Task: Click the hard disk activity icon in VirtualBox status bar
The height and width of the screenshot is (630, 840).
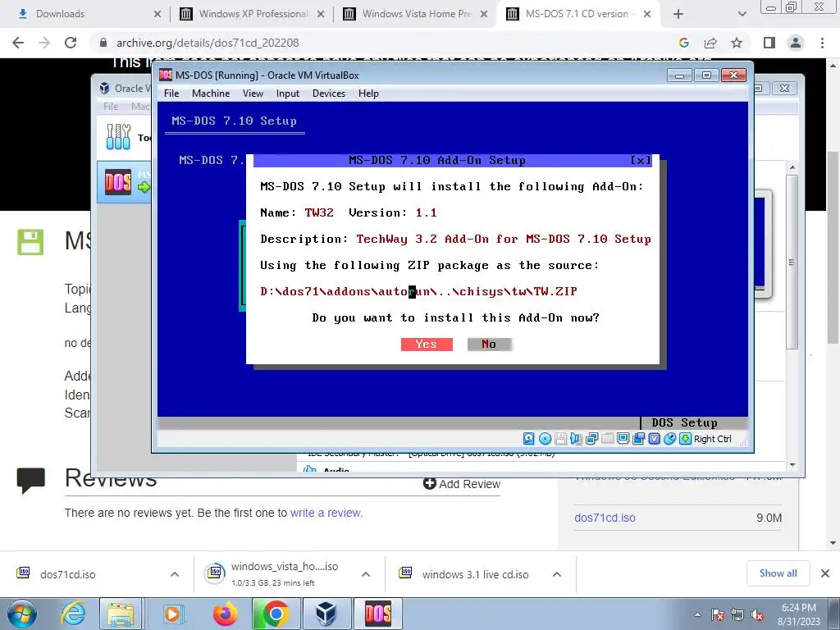Action: [529, 439]
